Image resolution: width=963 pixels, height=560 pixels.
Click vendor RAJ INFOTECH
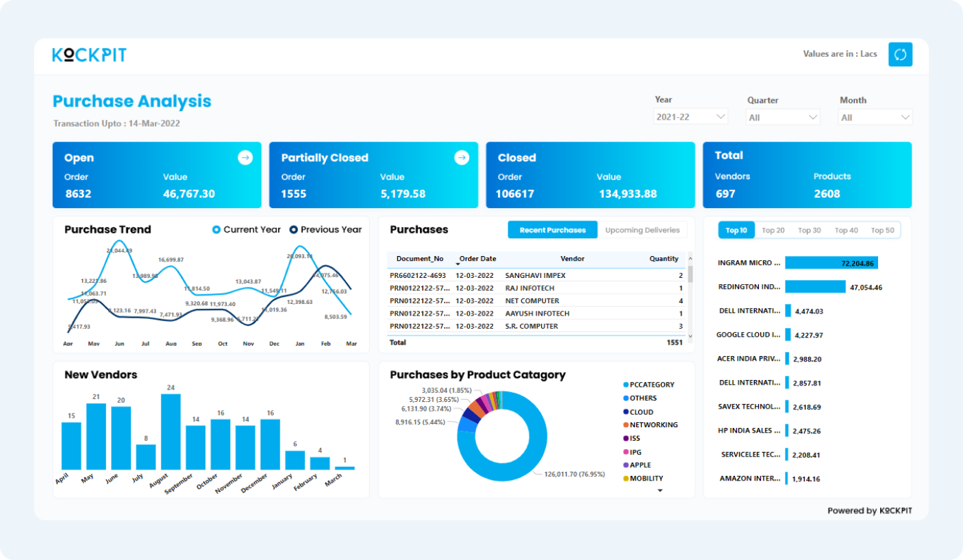point(530,288)
